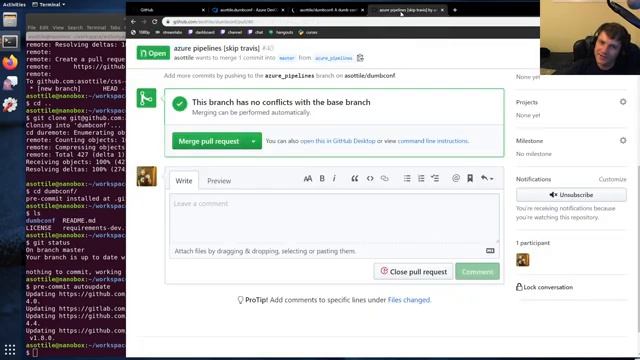Open Projects settings gear
Viewport: 640px width, 360px height.
(x=623, y=102)
